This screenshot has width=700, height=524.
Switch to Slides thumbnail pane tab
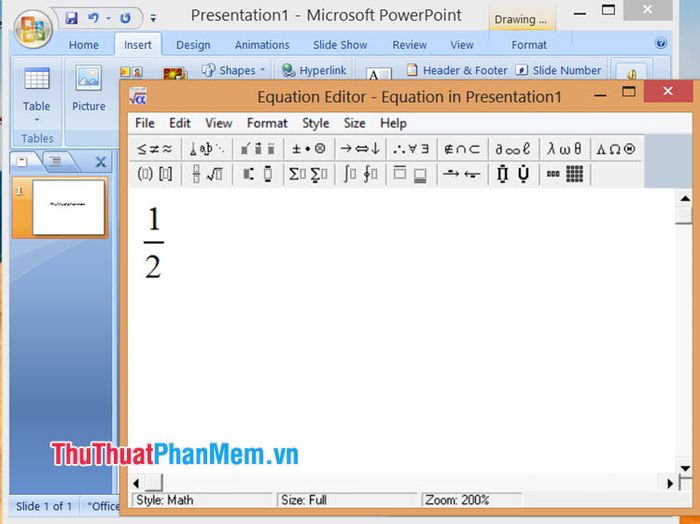pyautogui.click(x=24, y=161)
